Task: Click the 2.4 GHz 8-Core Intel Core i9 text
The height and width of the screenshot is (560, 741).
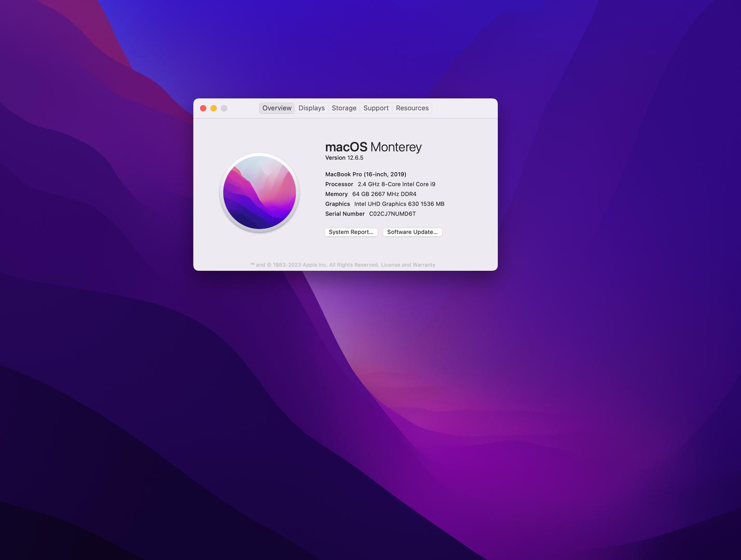Action: (x=396, y=184)
